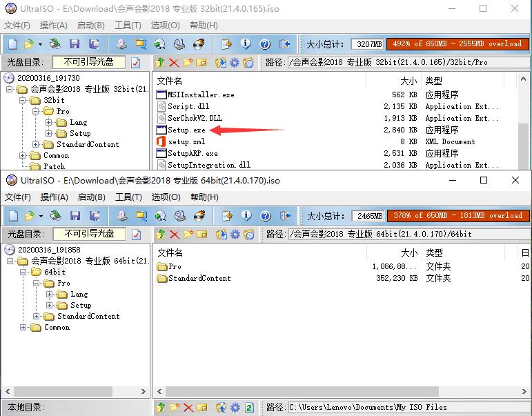Click New icon in the 64bit window toolbar
Image resolution: width=532 pixels, height=416 pixels.
[14, 216]
